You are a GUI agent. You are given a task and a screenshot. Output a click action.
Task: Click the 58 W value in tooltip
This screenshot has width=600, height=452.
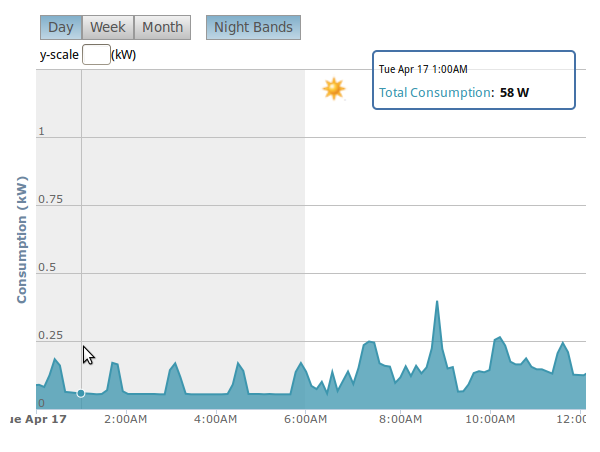[x=514, y=92]
